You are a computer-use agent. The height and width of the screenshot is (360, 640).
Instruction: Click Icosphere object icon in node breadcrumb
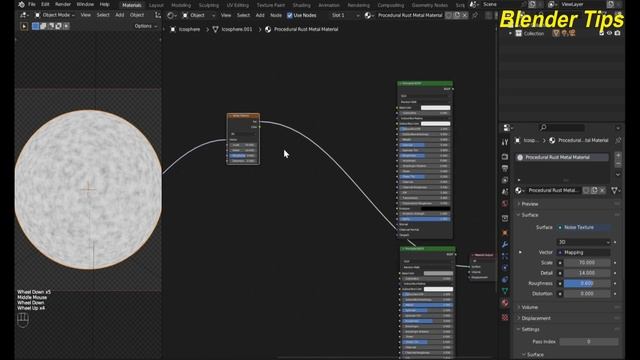coord(173,29)
